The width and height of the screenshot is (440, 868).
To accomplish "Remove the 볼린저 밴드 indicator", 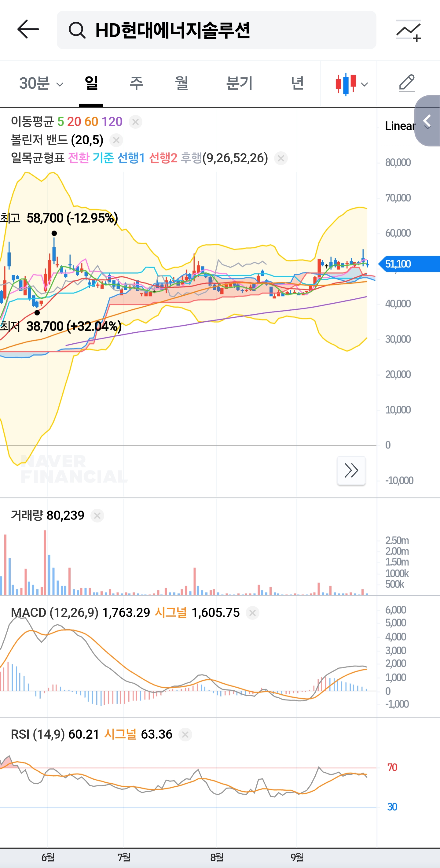I will 116,140.
